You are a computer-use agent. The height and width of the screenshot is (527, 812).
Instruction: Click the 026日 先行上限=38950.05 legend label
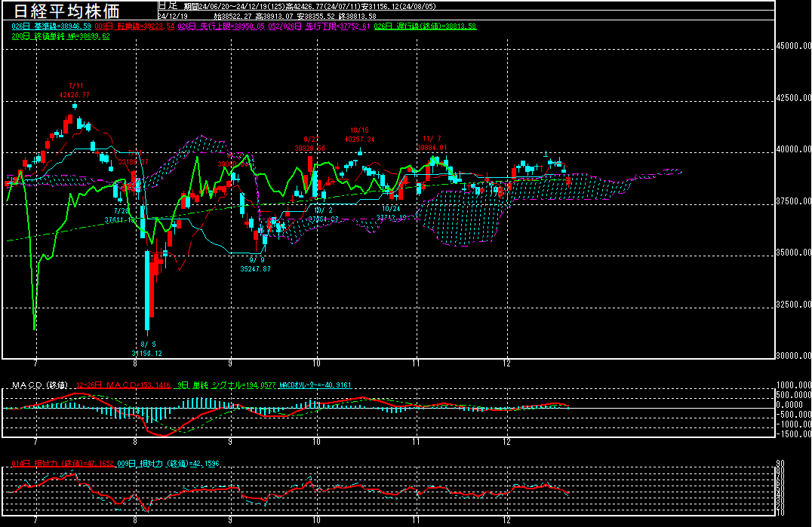[x=221, y=26]
